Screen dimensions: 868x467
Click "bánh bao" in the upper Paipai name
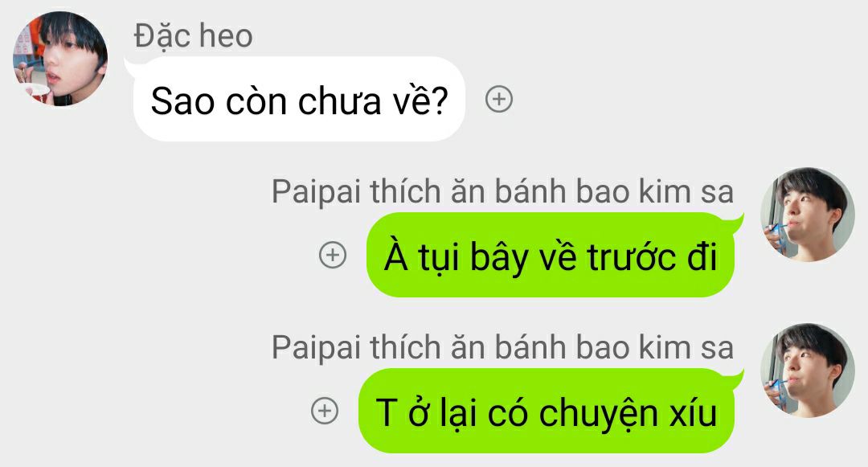pyautogui.click(x=562, y=192)
